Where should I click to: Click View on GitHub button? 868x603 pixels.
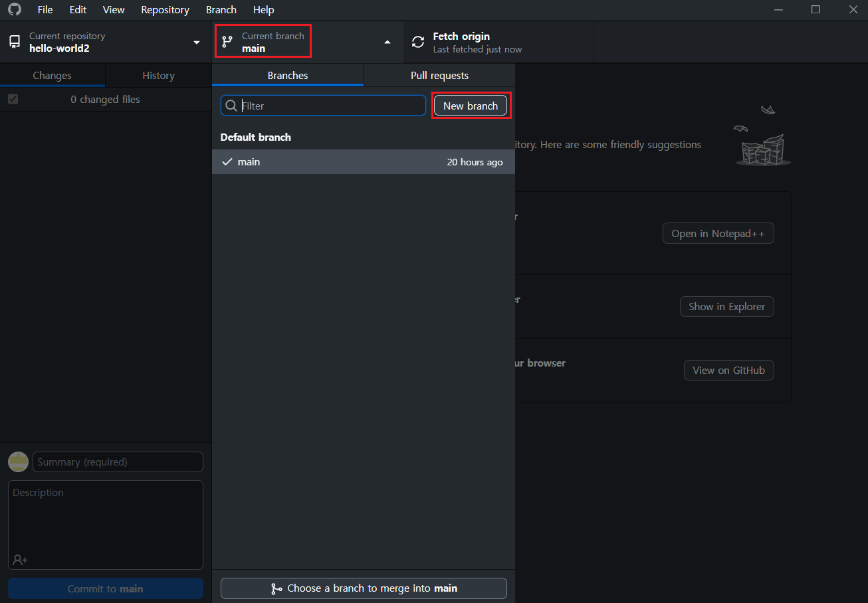click(728, 370)
